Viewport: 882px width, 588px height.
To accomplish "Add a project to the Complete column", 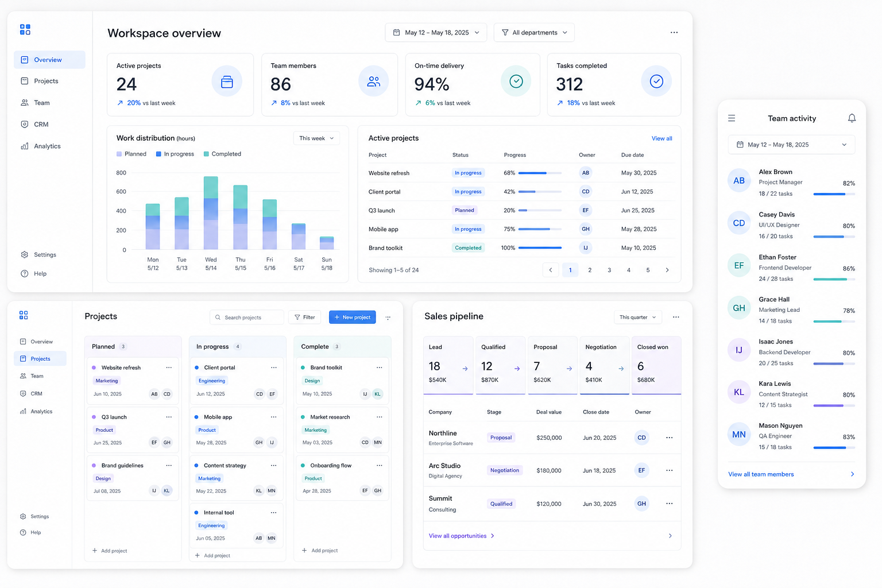I will (x=320, y=551).
